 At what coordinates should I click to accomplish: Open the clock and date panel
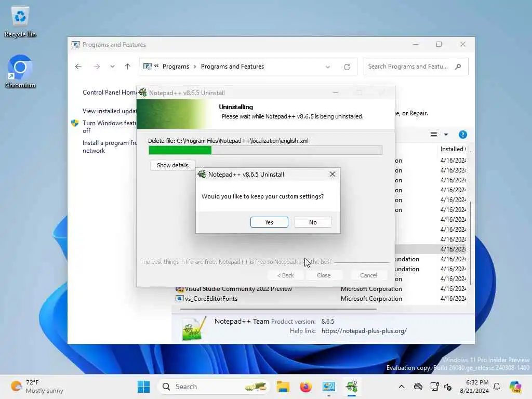click(474, 387)
